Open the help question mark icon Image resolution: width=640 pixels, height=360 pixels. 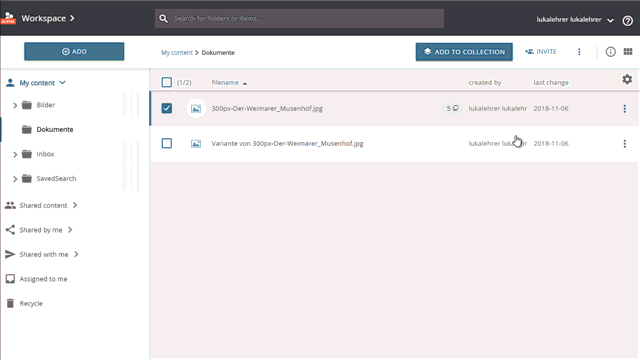tap(628, 20)
